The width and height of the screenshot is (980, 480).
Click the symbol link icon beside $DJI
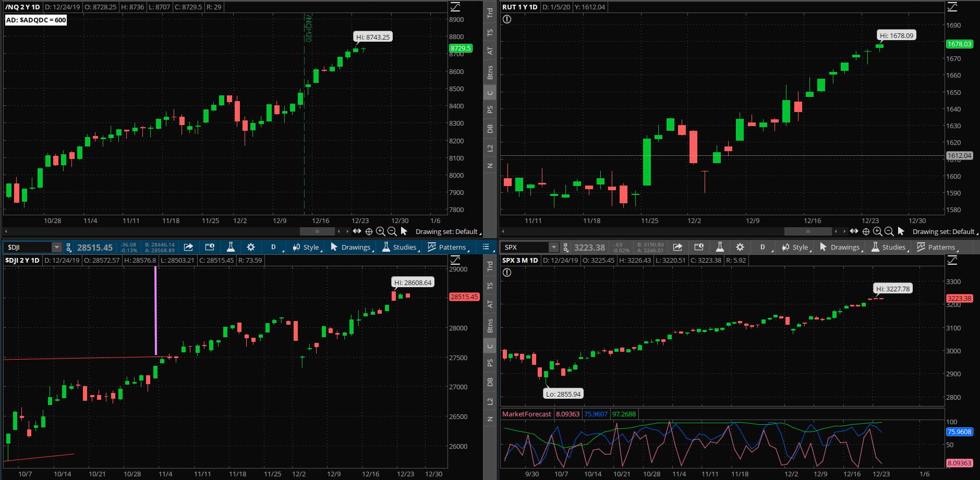click(x=69, y=248)
